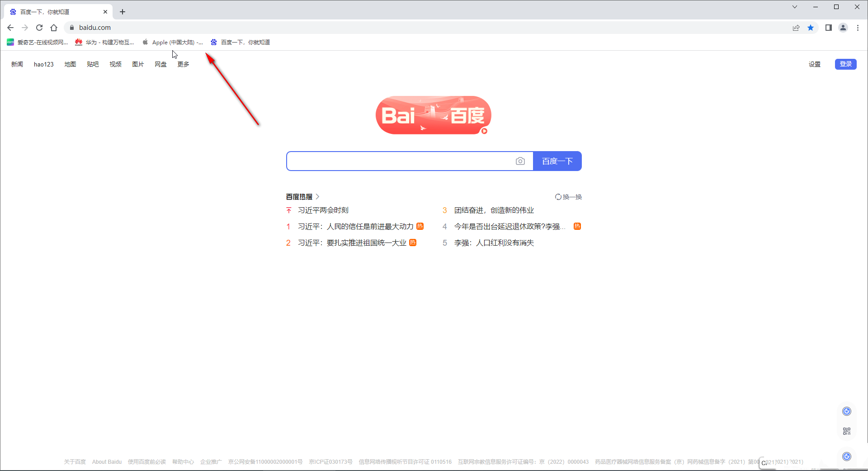Image resolution: width=868 pixels, height=471 pixels.
Task: Open the About Baidu footer link
Action: (x=107, y=462)
